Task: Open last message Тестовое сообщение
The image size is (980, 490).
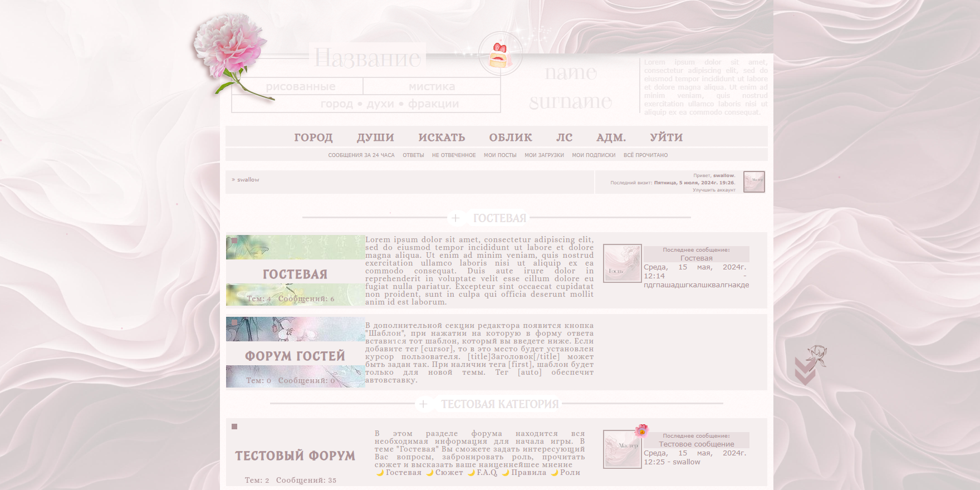Action: click(x=697, y=444)
